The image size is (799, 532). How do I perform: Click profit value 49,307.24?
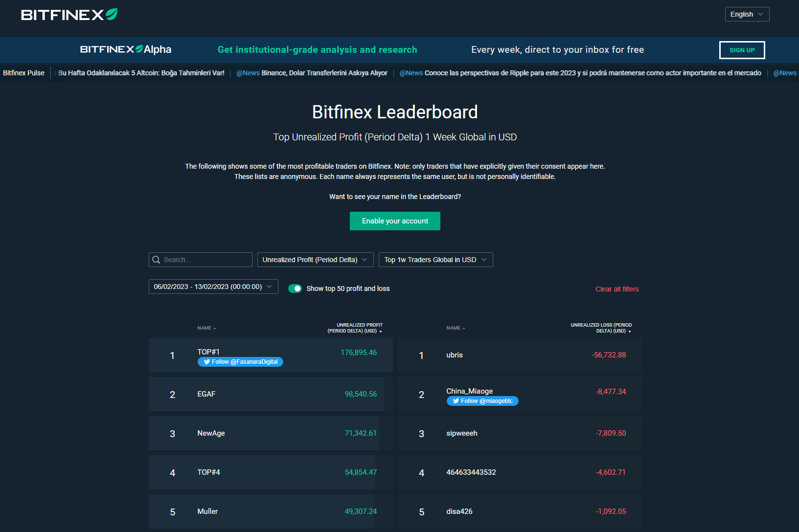(x=361, y=511)
